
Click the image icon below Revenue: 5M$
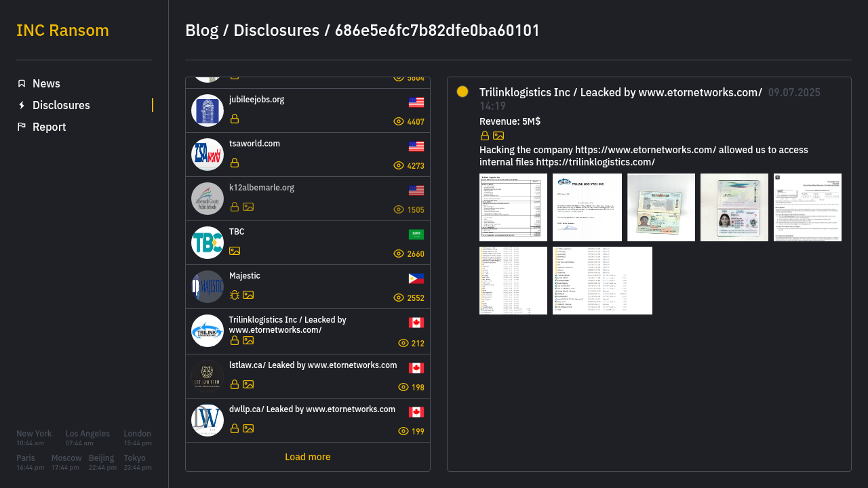click(x=498, y=136)
